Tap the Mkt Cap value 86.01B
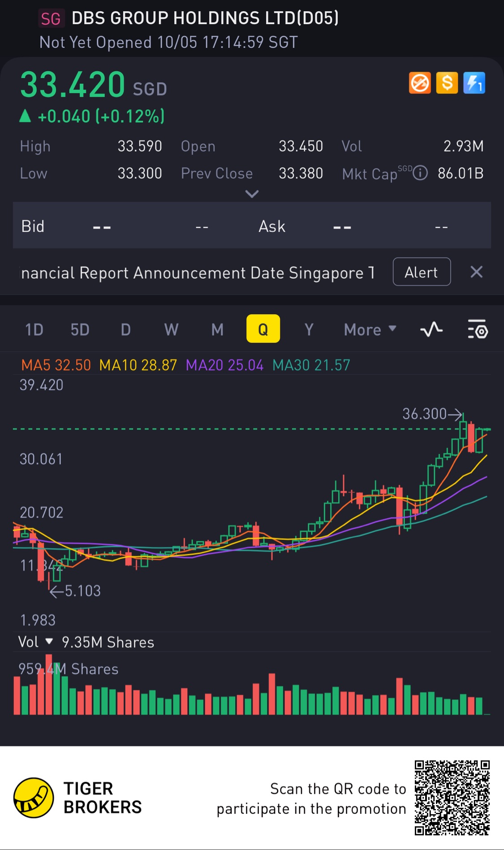 (x=461, y=173)
